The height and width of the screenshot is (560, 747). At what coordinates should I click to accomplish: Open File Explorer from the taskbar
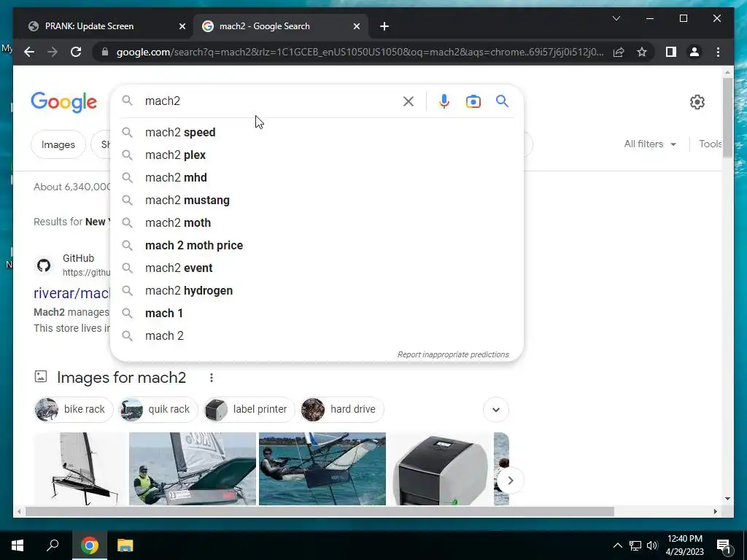pyautogui.click(x=125, y=545)
